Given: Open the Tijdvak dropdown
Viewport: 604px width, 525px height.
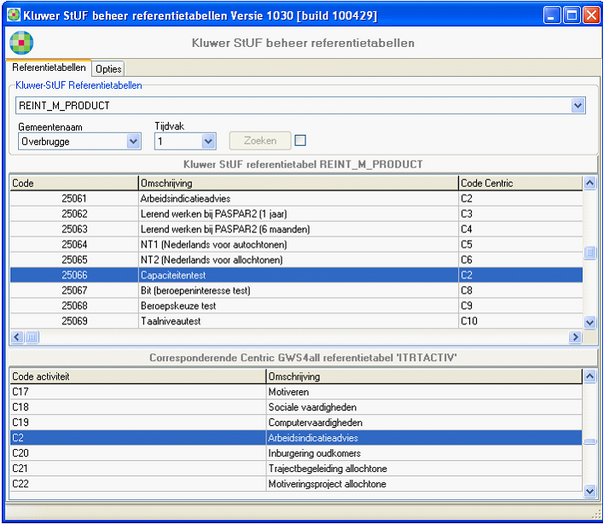Looking at the screenshot, I should (x=208, y=141).
